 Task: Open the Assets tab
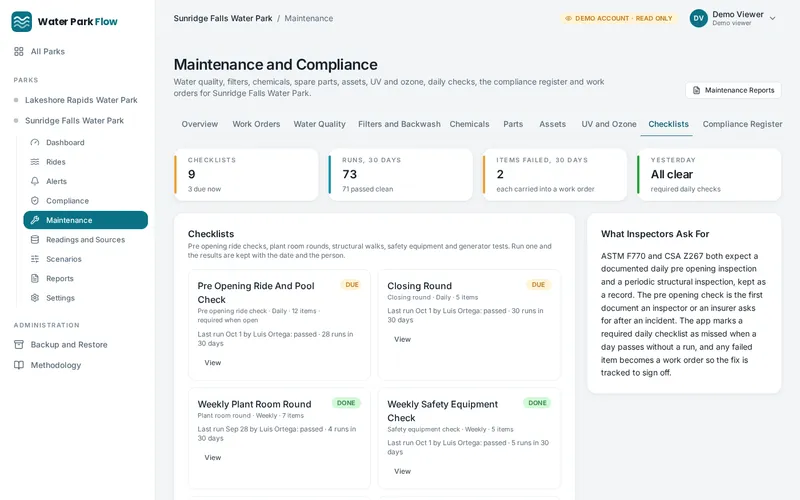point(553,124)
